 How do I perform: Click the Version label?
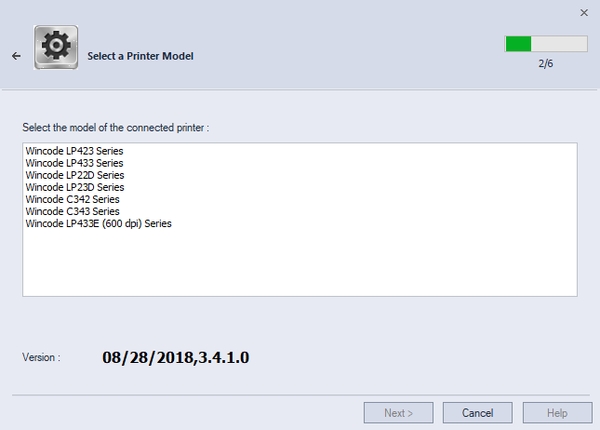point(41,356)
